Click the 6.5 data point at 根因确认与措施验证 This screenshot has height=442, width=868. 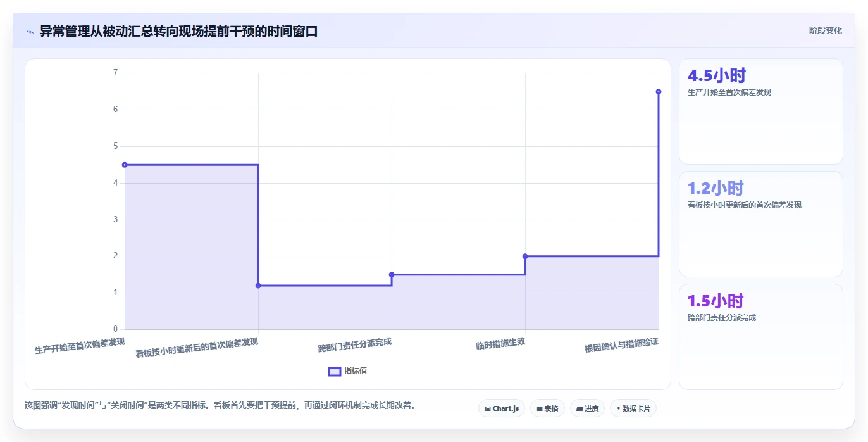[659, 92]
